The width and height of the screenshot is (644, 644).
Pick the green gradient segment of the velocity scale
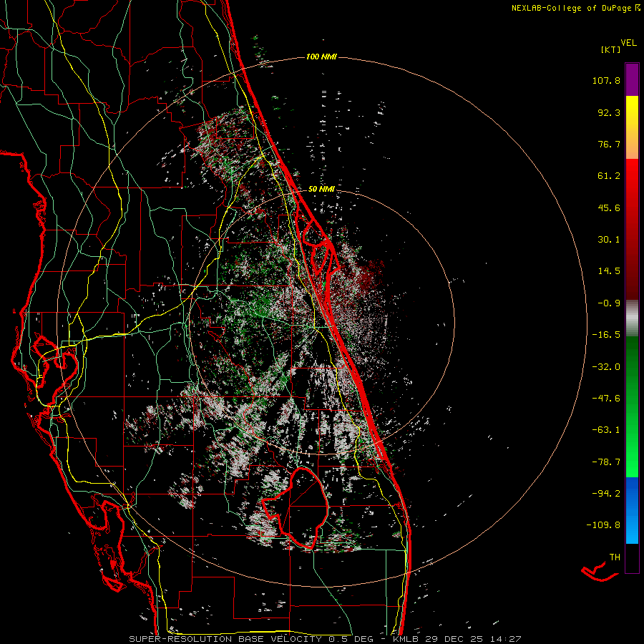click(x=632, y=407)
